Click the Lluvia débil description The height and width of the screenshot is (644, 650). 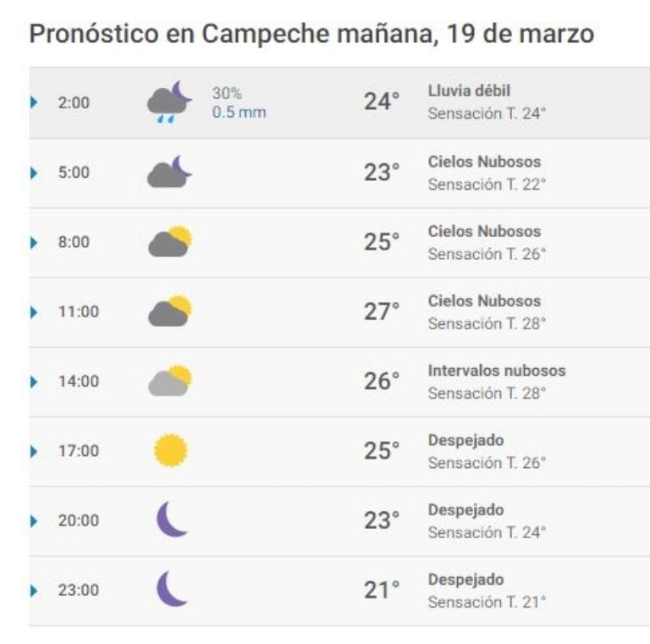(469, 91)
